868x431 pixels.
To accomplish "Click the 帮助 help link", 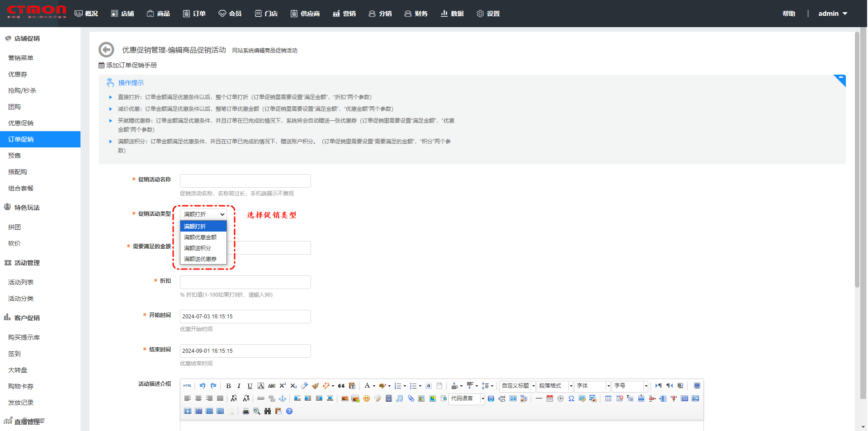I will pyautogui.click(x=788, y=14).
